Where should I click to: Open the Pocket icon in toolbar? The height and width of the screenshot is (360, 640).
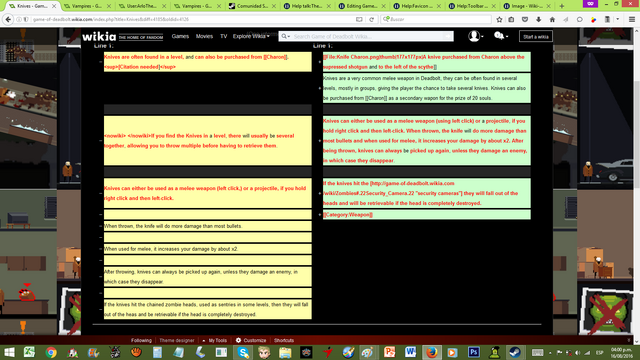coord(525,19)
